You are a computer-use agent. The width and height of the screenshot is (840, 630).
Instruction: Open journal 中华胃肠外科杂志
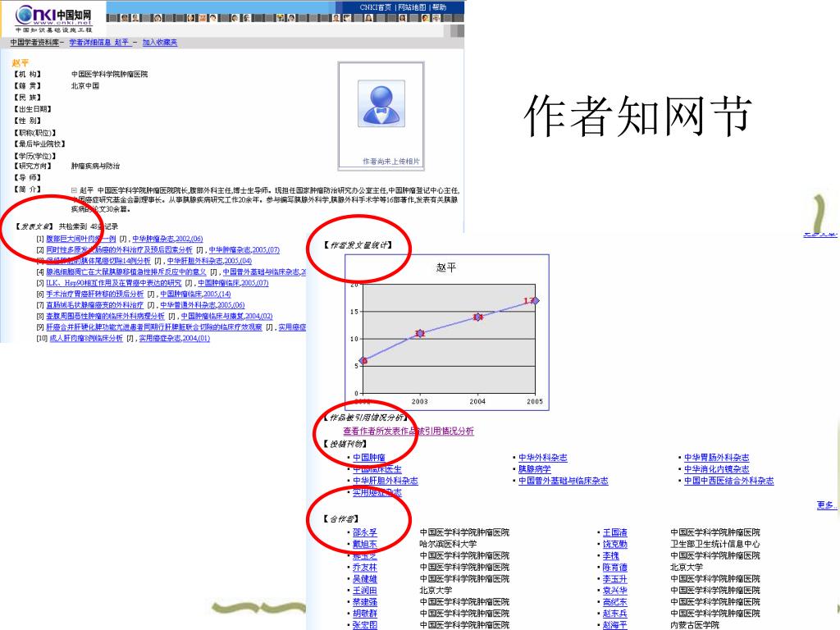coord(716,458)
